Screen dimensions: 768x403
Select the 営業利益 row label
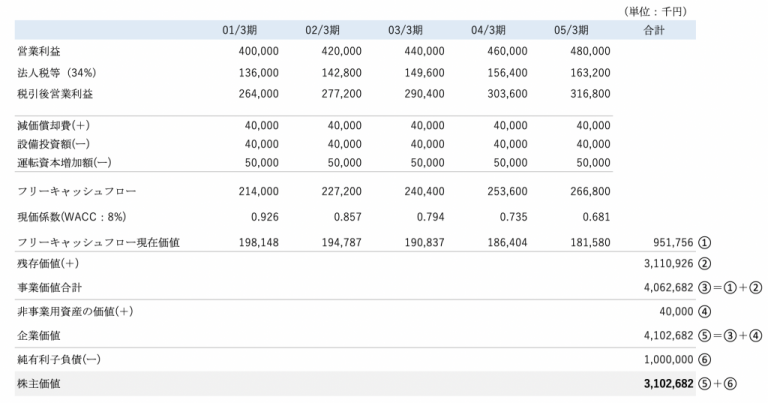point(39,51)
